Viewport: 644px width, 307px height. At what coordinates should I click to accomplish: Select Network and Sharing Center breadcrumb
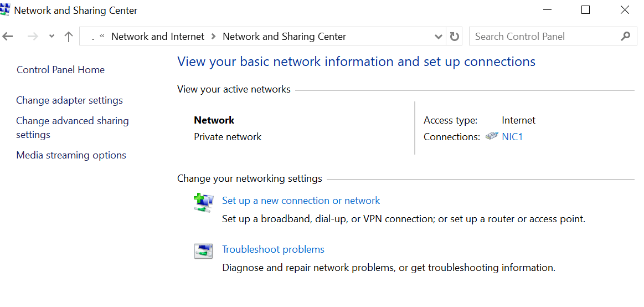coord(284,37)
